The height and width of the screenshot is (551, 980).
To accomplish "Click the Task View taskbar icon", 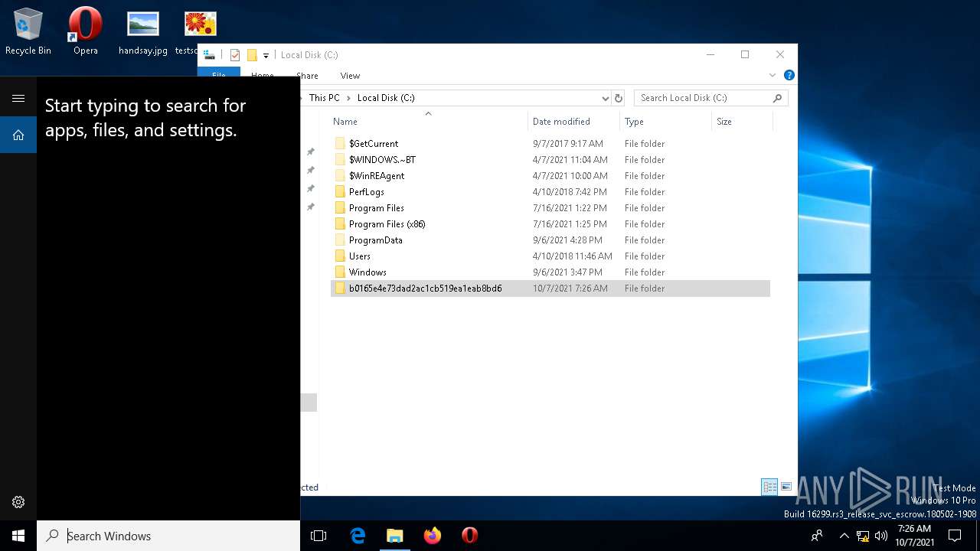I will (318, 536).
